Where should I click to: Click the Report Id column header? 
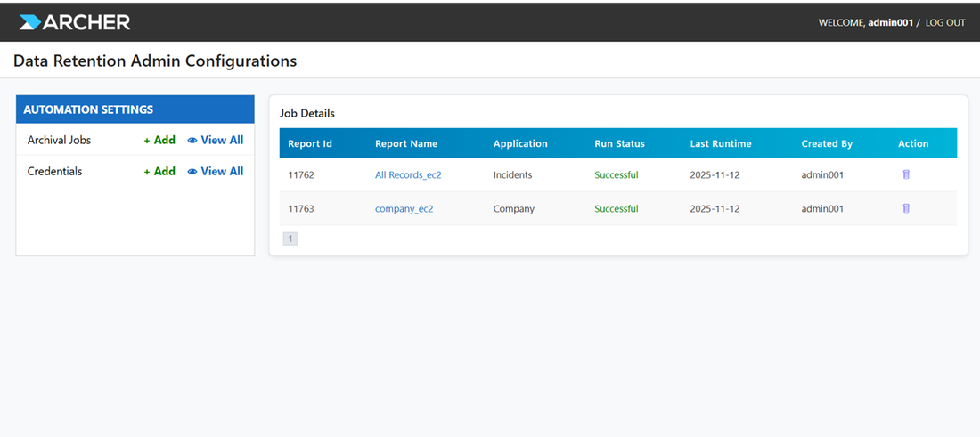(x=310, y=143)
